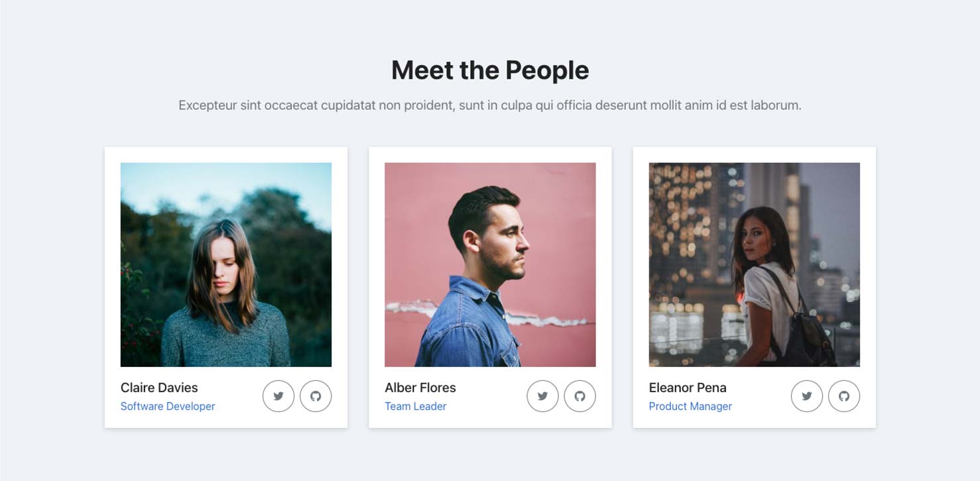
Task: Click blank area of Claire Davies card
Action: pos(239,397)
